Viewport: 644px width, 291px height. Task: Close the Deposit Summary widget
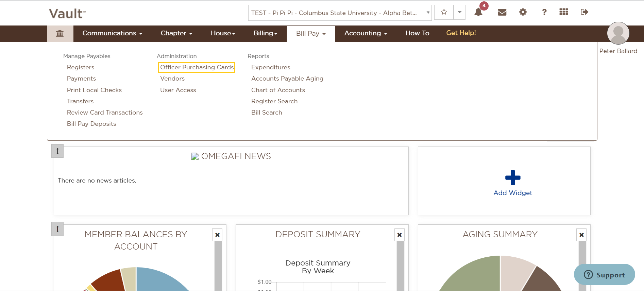point(400,235)
